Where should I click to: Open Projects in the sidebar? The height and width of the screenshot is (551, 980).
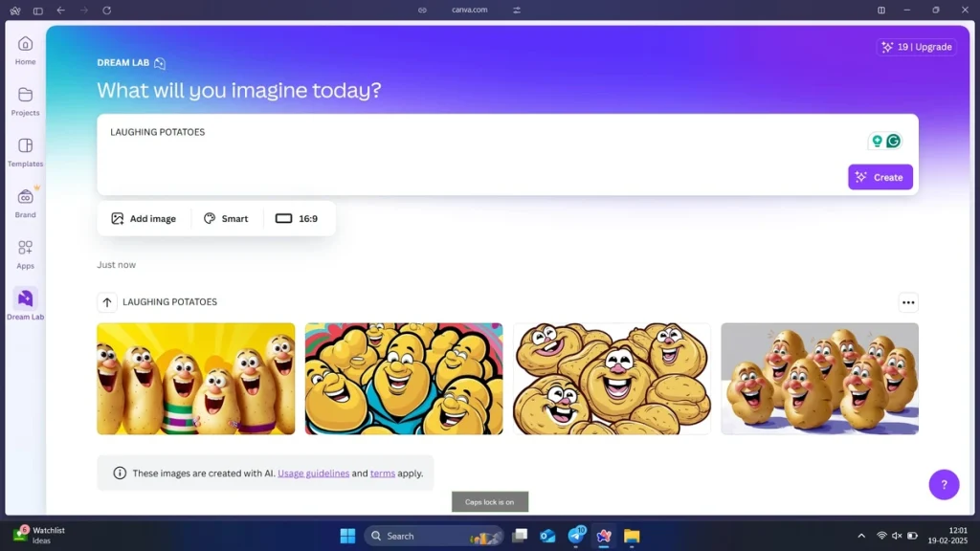pos(25,101)
